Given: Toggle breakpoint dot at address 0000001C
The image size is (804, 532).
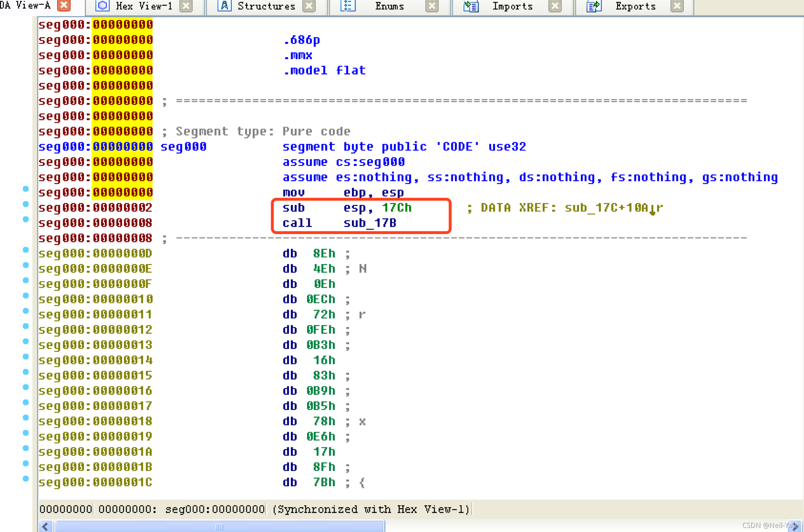Looking at the screenshot, I should point(26,478).
